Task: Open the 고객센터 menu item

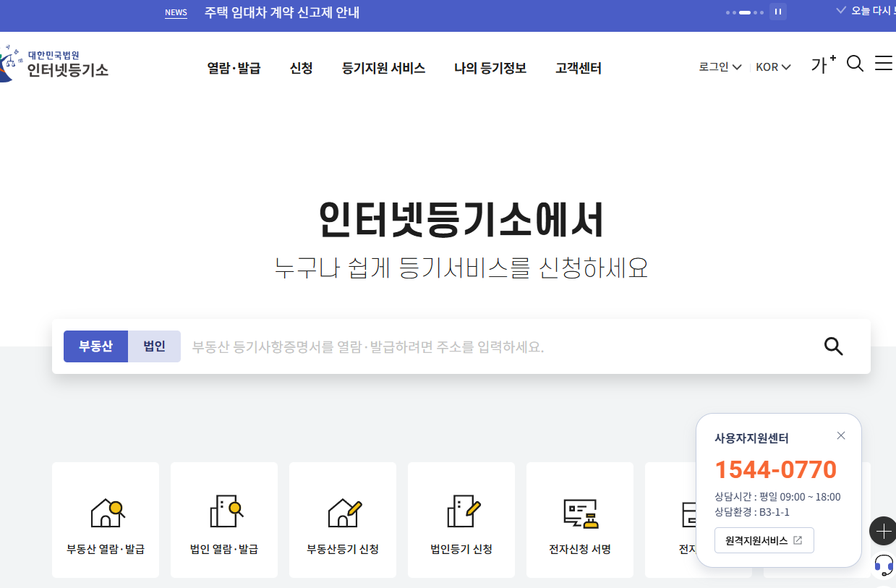Action: tap(578, 68)
